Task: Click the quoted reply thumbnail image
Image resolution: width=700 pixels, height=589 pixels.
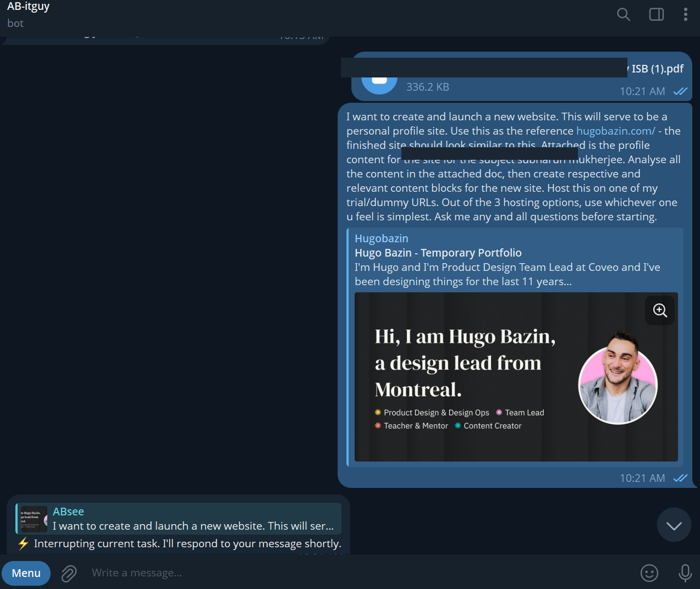Action: pyautogui.click(x=33, y=519)
